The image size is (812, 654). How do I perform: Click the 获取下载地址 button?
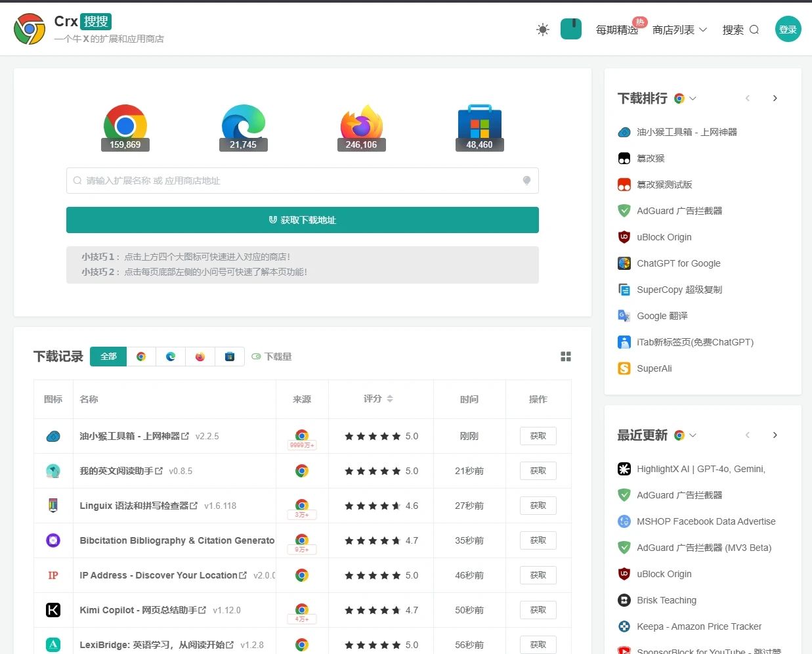pos(303,220)
